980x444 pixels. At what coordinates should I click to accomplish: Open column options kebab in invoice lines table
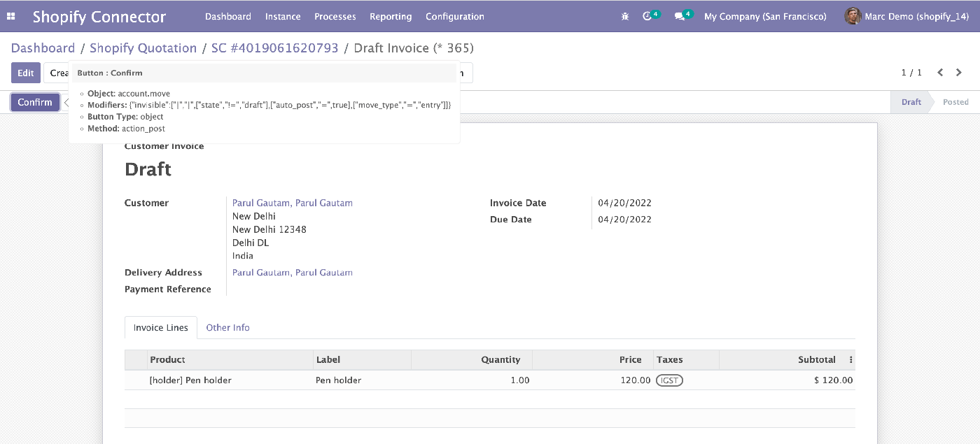coord(851,359)
